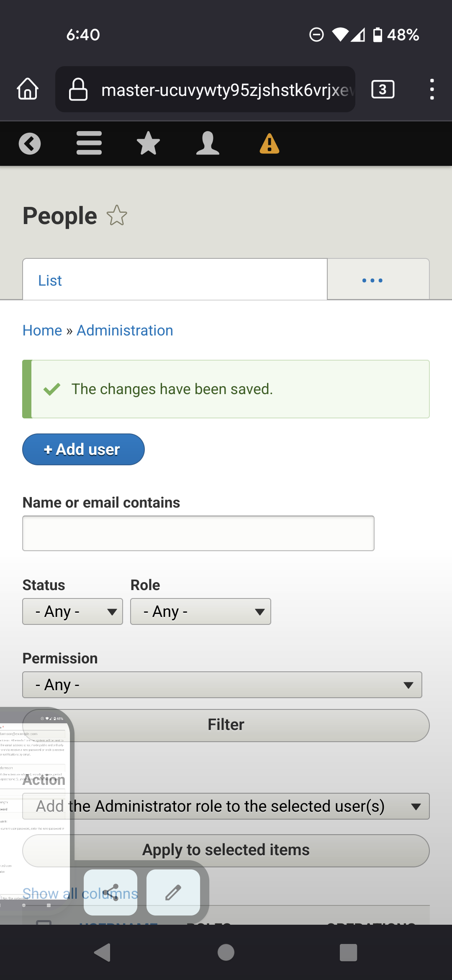Viewport: 452px width, 980px height.
Task: Expand the Status dropdown
Action: (72, 611)
